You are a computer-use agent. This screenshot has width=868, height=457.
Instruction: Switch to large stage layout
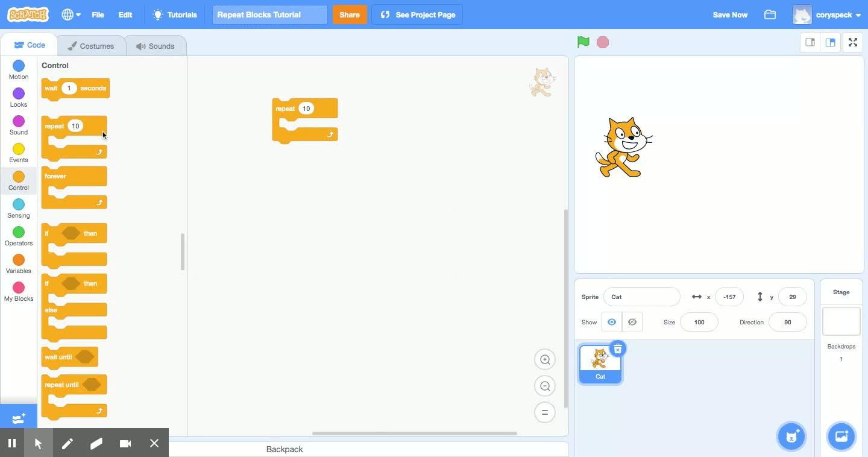830,42
